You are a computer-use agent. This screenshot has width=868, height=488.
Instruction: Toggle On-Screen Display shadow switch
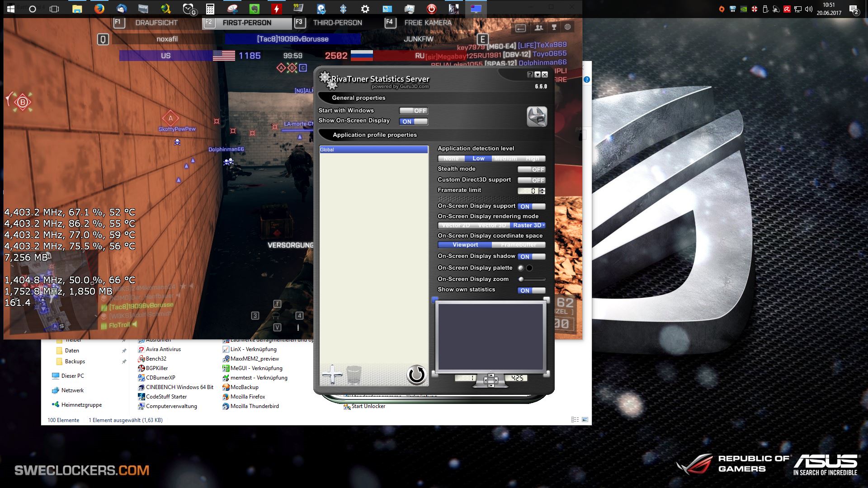click(531, 257)
